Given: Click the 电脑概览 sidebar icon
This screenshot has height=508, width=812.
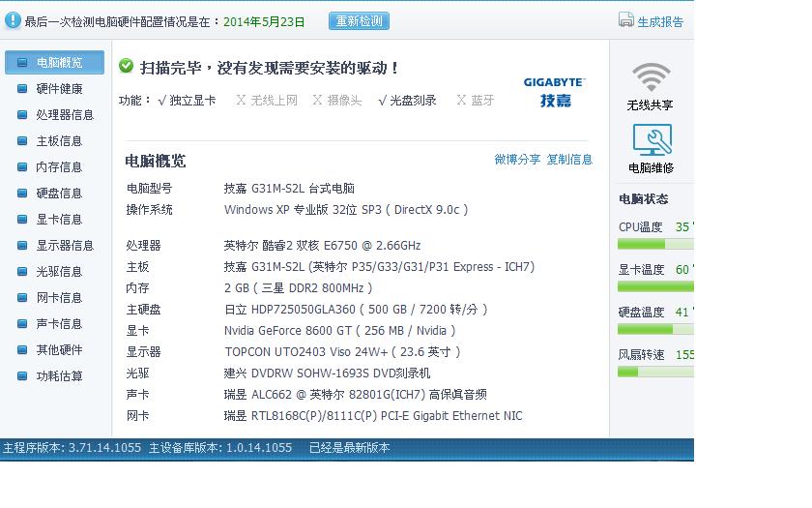Looking at the screenshot, I should [x=22, y=63].
